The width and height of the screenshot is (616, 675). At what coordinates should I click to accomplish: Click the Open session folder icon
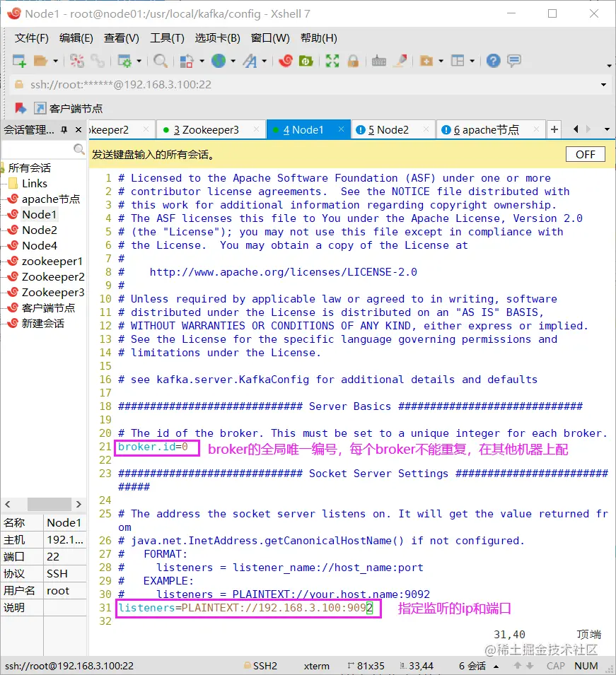click(40, 61)
